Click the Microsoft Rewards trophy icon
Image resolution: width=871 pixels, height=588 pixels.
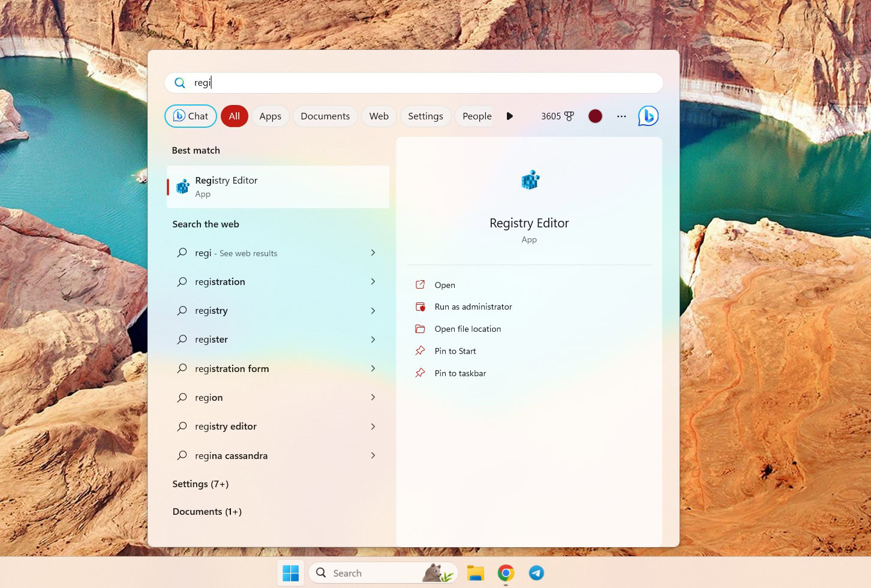click(x=569, y=116)
